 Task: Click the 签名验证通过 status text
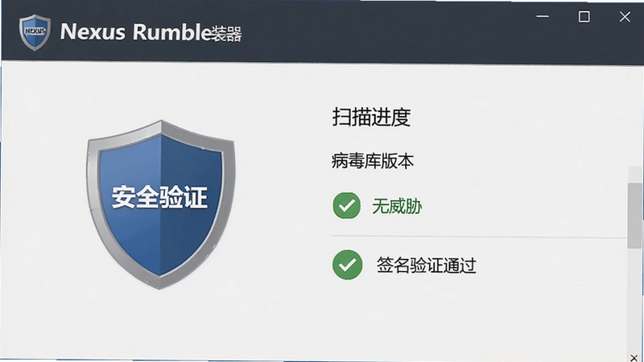coord(427,265)
